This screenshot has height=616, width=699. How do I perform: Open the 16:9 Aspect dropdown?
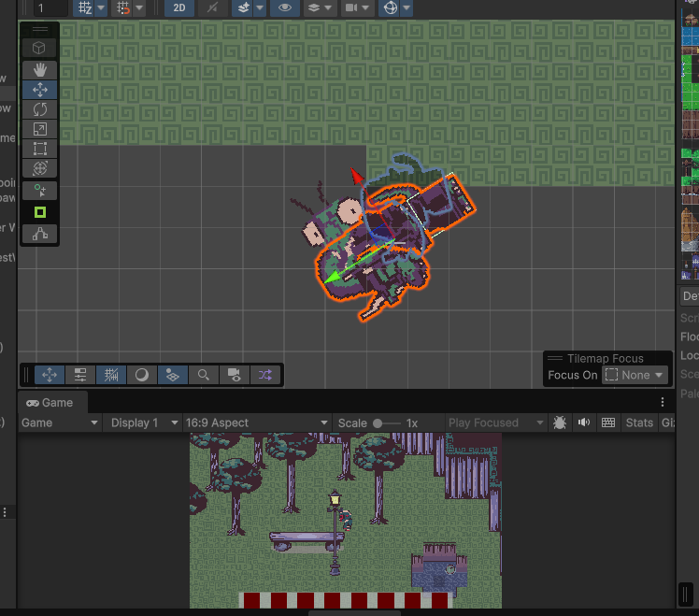click(x=257, y=423)
